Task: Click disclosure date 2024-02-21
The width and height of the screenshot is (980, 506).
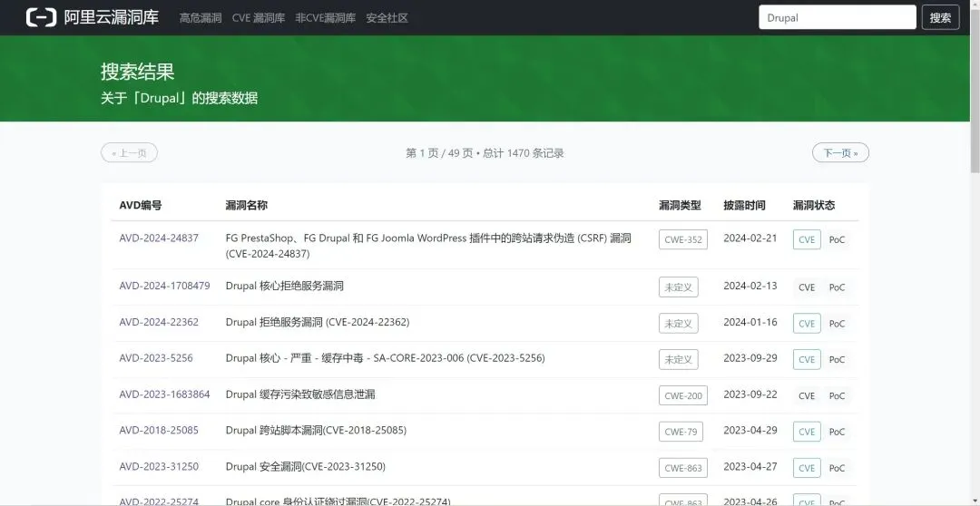Action: [750, 238]
